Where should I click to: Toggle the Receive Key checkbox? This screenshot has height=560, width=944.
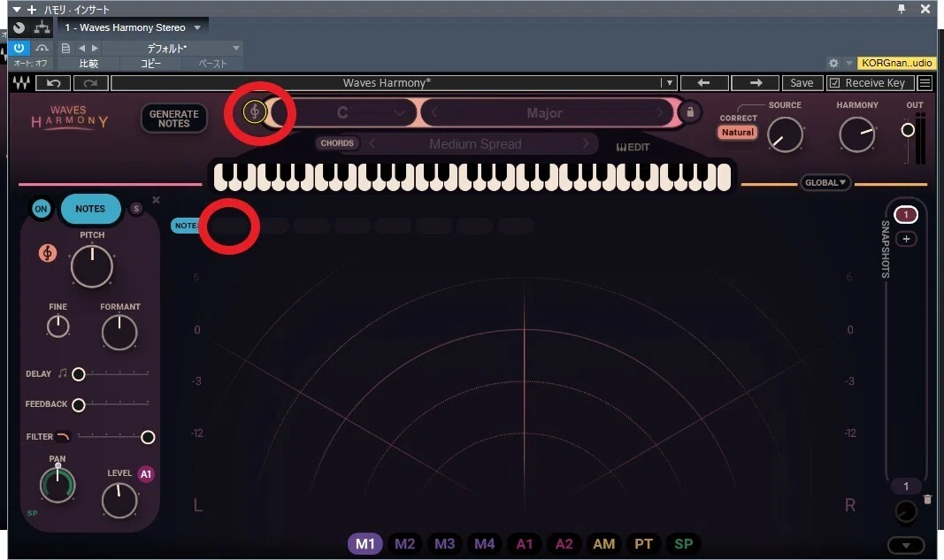pyautogui.click(x=834, y=83)
